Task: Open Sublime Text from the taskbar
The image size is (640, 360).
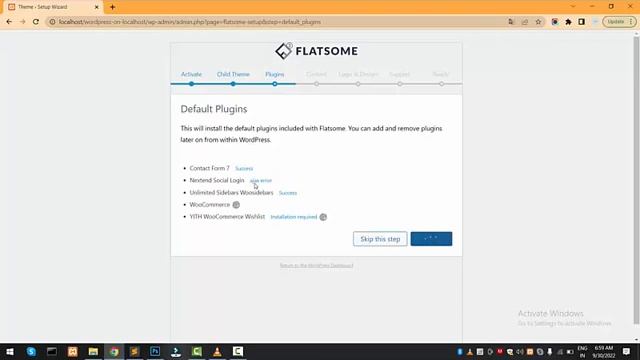Action: [134, 351]
